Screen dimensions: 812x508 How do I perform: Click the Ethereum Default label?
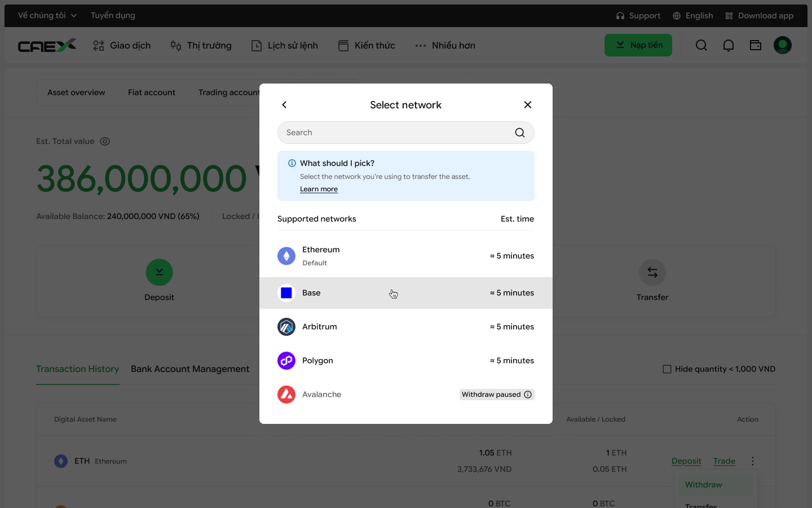point(315,263)
